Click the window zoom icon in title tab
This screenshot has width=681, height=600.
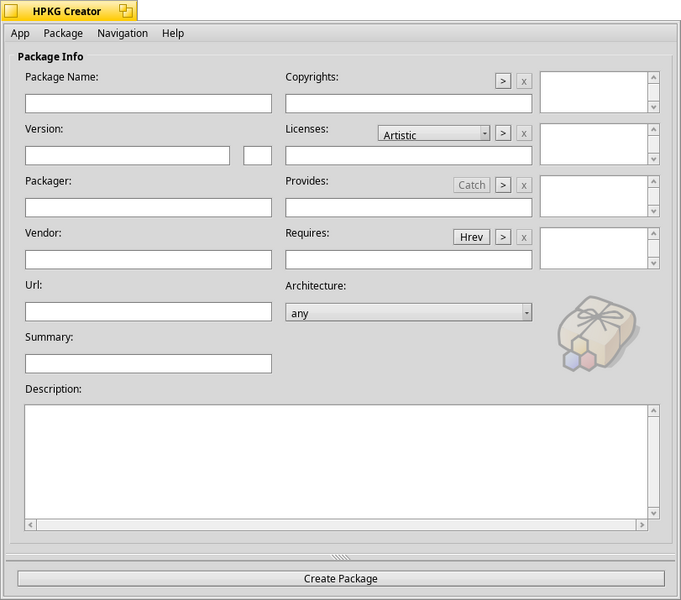pos(126,11)
